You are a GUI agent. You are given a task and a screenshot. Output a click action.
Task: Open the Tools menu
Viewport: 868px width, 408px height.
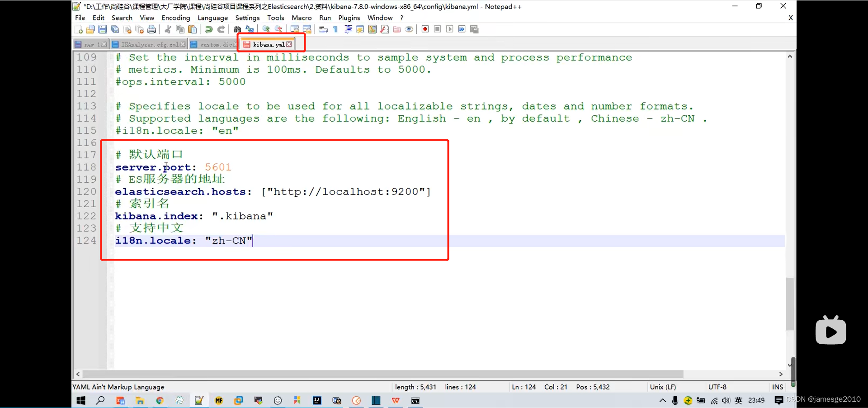275,18
